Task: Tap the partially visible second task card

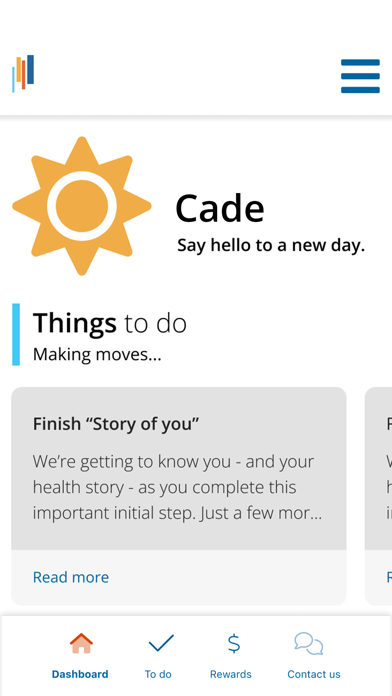Action: pyautogui.click(x=378, y=496)
